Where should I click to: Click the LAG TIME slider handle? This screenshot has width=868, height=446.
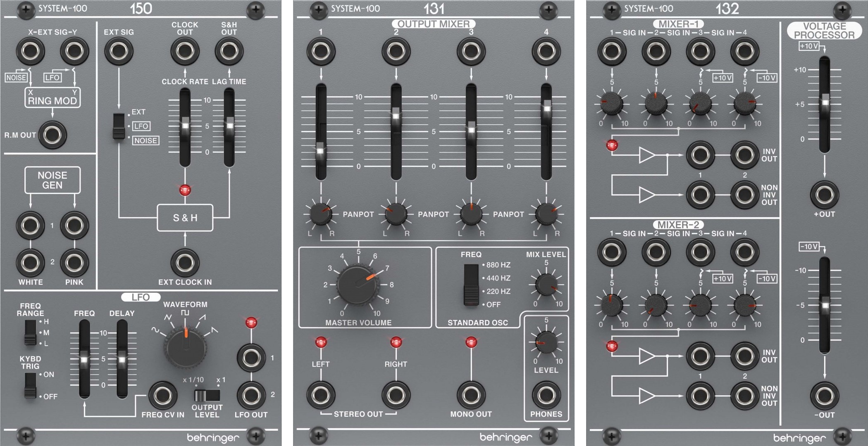point(229,125)
